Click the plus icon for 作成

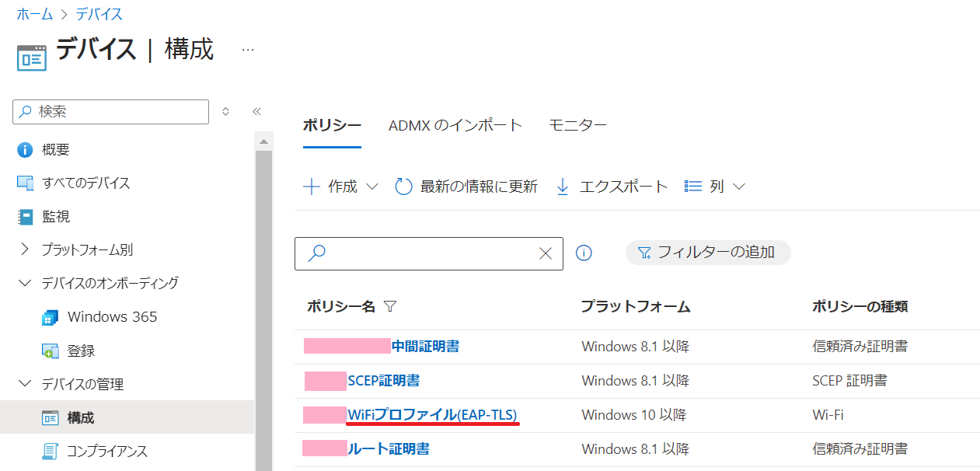(x=311, y=187)
